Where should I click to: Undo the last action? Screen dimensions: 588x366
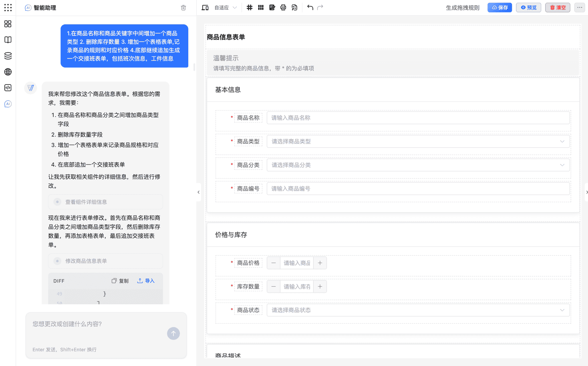pos(310,8)
